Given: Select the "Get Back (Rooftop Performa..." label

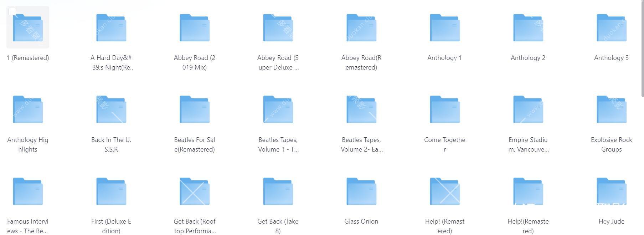Looking at the screenshot, I should 195,226.
